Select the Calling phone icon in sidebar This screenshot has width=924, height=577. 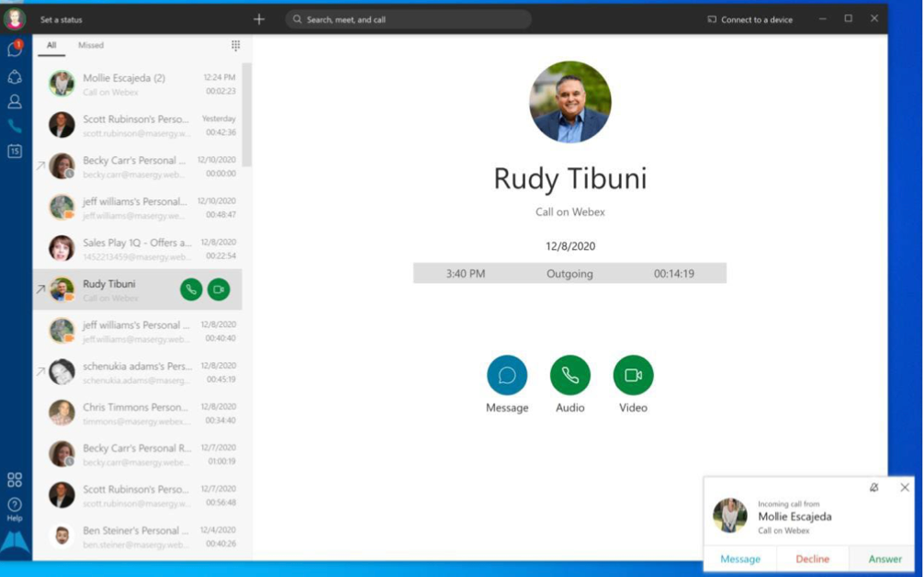pyautogui.click(x=15, y=126)
